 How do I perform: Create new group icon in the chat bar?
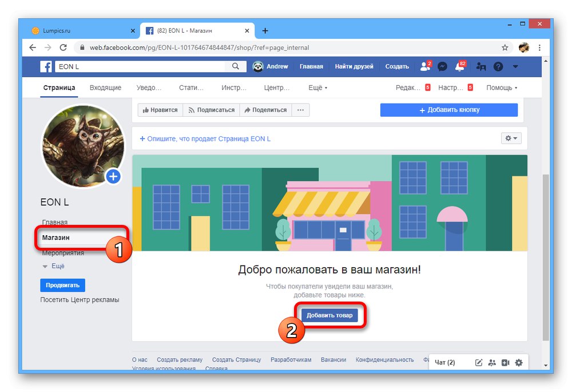492,362
